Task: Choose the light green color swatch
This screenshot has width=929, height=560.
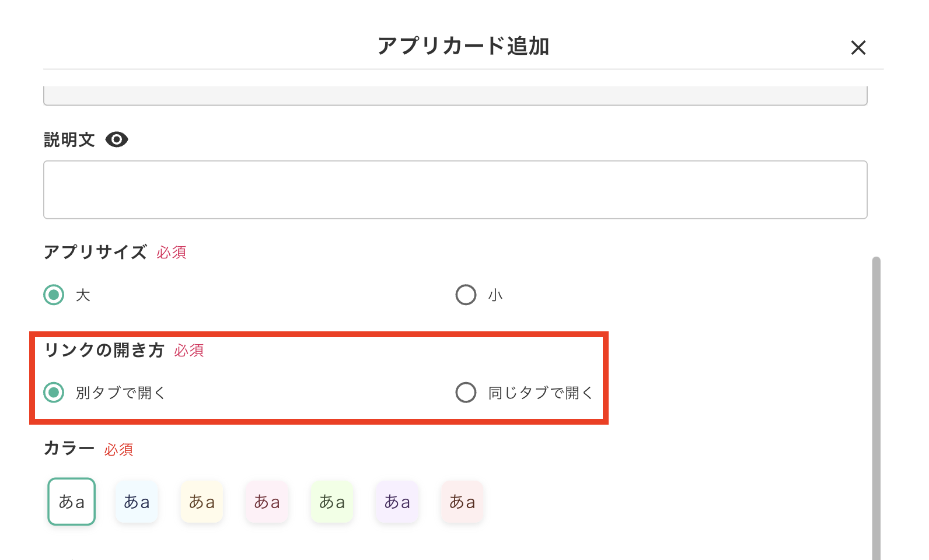Action: click(332, 501)
